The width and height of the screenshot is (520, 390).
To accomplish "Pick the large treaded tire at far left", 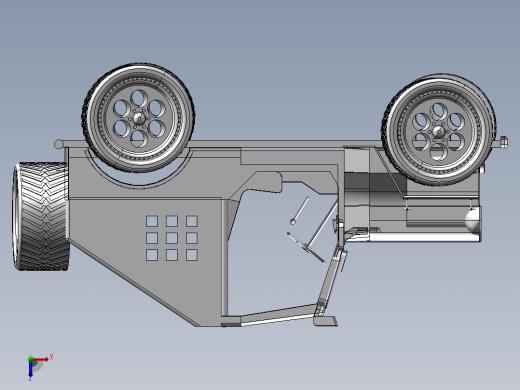I will coord(41,216).
